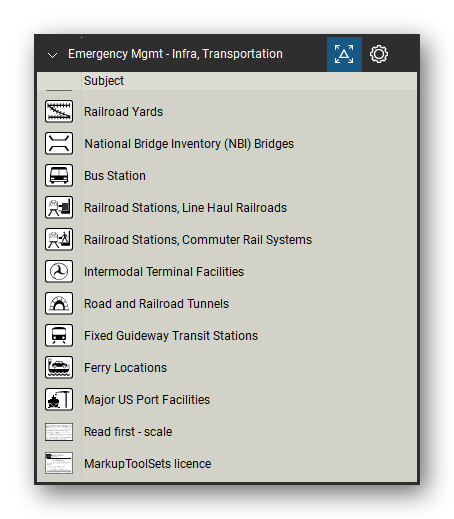Choose the Intermodal Terminal Facilities icon
The width and height of the screenshot is (454, 519).
click(59, 271)
